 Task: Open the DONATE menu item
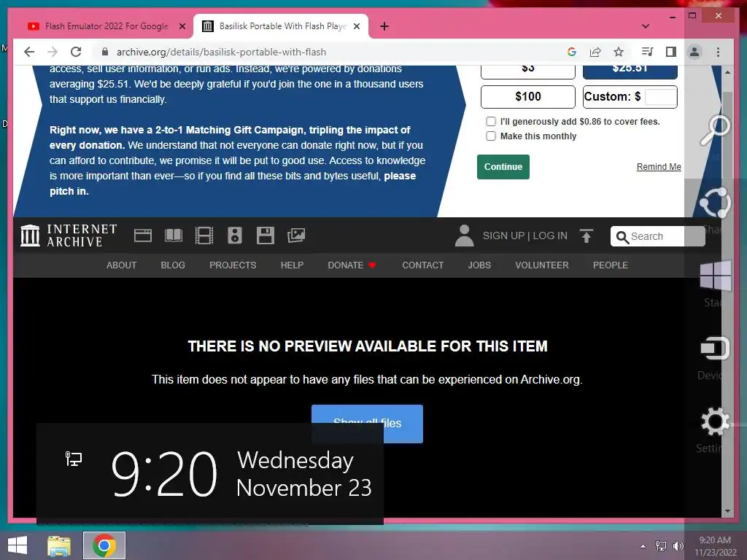tap(352, 265)
